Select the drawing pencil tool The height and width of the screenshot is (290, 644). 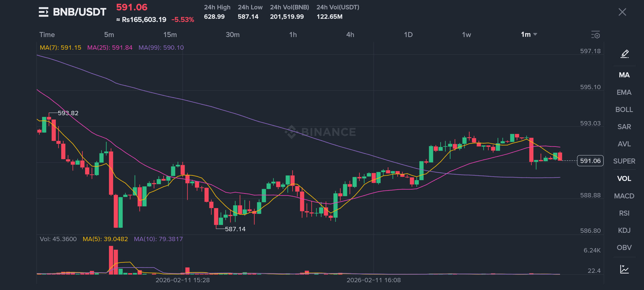click(624, 54)
